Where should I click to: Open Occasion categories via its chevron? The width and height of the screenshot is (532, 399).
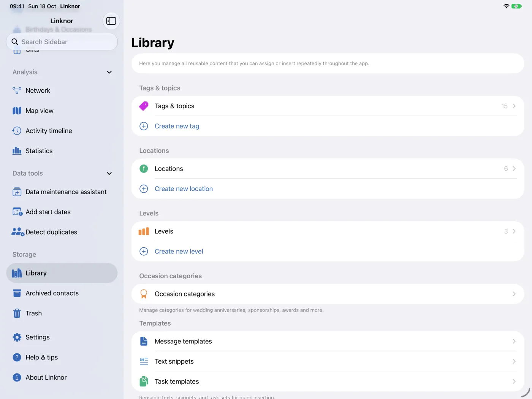[514, 294]
